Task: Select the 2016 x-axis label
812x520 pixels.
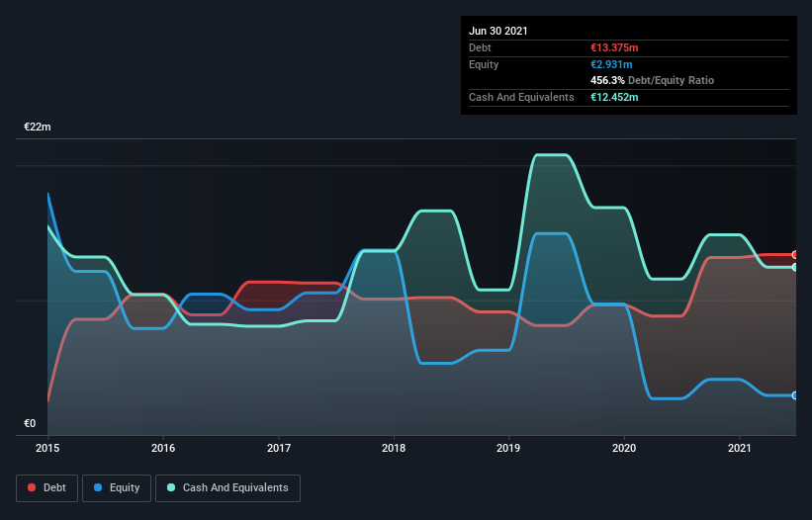Action: 163,448
